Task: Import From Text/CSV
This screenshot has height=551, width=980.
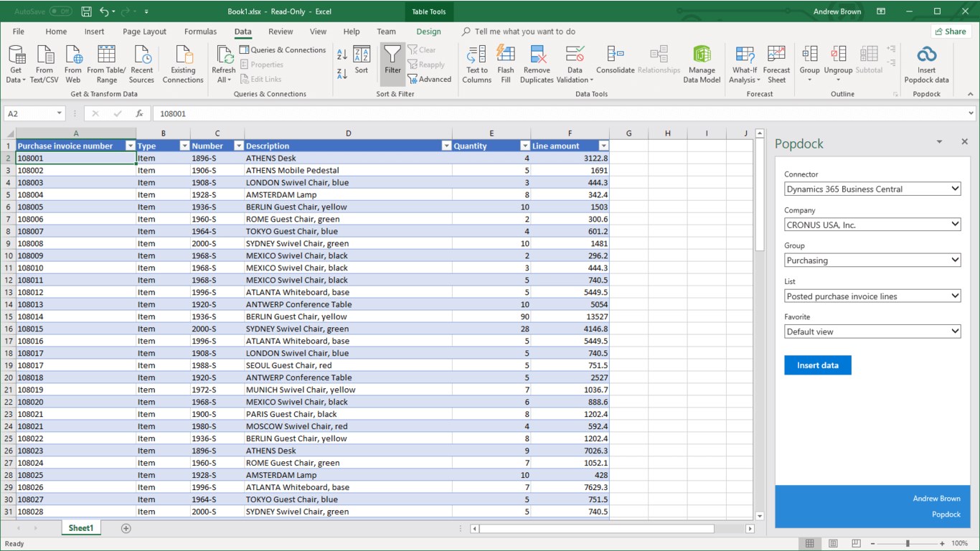Action: click(44, 65)
